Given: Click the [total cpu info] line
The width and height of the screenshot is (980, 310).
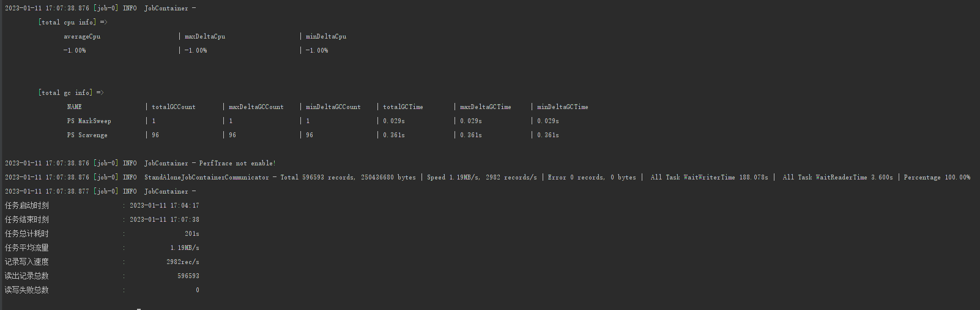Looking at the screenshot, I should (x=73, y=23).
